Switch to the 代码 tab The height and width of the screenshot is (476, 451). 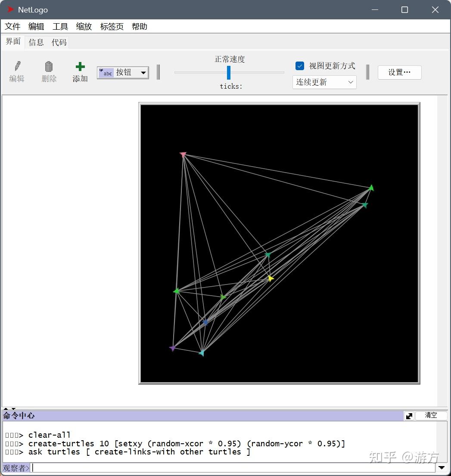click(59, 42)
